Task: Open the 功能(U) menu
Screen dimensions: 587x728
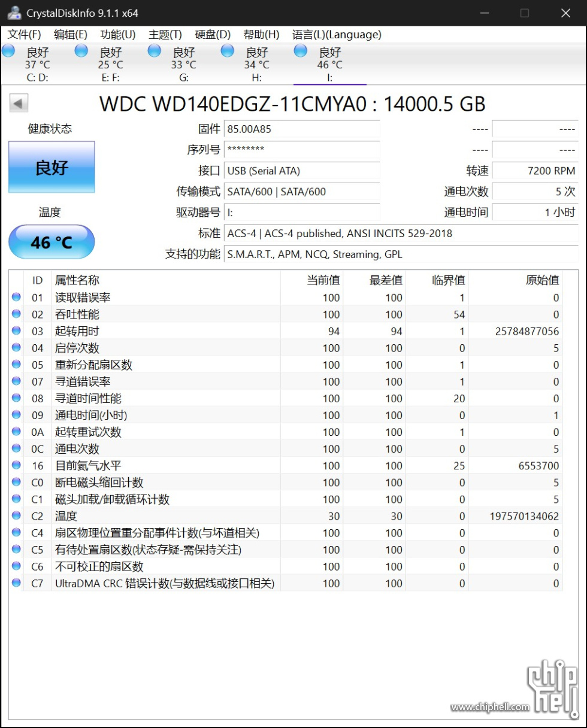Action: 118,35
